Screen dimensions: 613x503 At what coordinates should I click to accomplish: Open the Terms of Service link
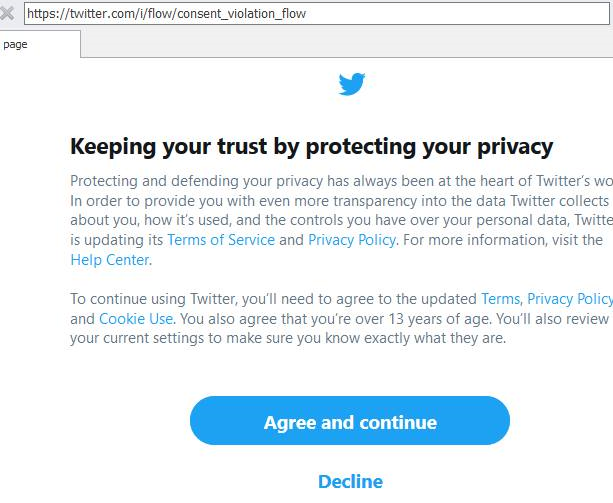[x=221, y=240]
